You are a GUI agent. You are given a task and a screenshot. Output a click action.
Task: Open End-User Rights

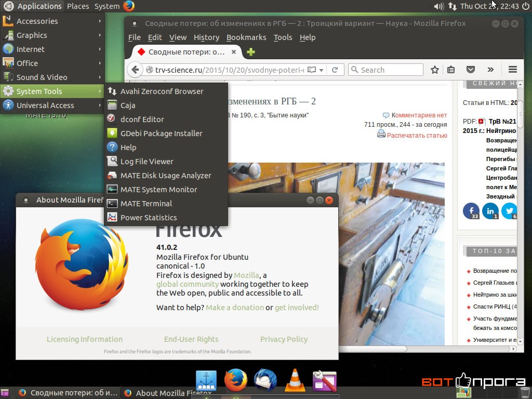click(191, 339)
